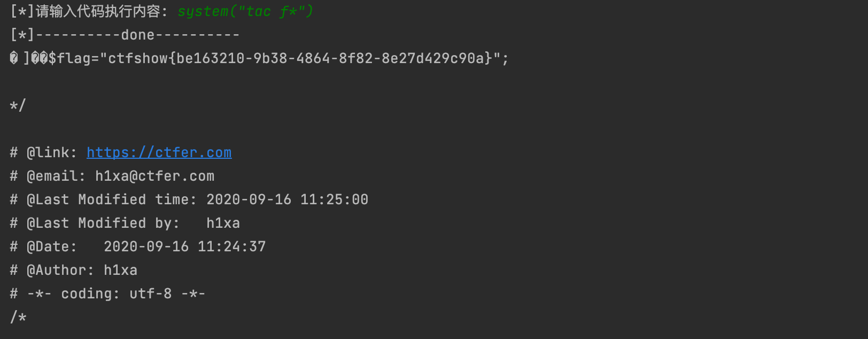Image resolution: width=868 pixels, height=339 pixels.
Task: Click the @link: label
Action: tap(52, 153)
